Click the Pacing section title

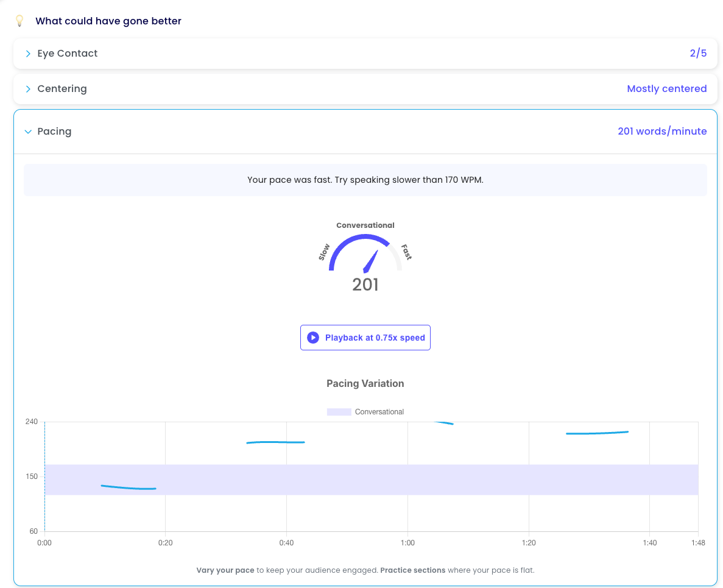(54, 132)
